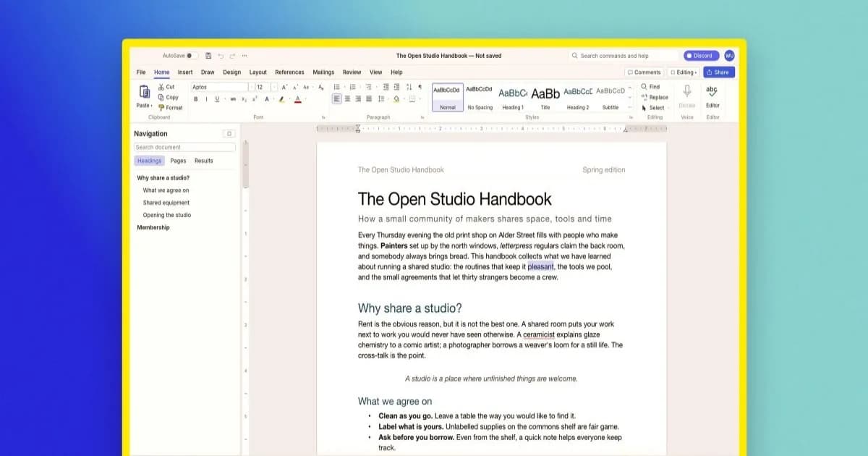Apply subscript formatting
Screen dimensions: 868x456
pos(244,99)
